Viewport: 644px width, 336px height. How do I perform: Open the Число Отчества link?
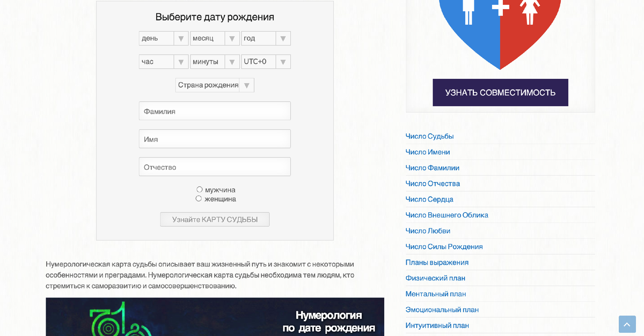point(433,183)
